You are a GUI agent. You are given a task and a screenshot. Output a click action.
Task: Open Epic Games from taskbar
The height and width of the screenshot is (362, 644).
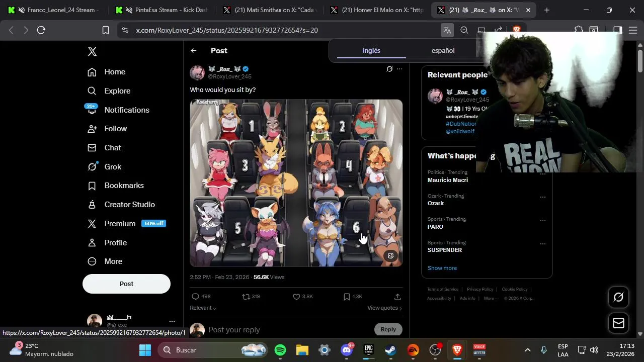[x=369, y=350]
